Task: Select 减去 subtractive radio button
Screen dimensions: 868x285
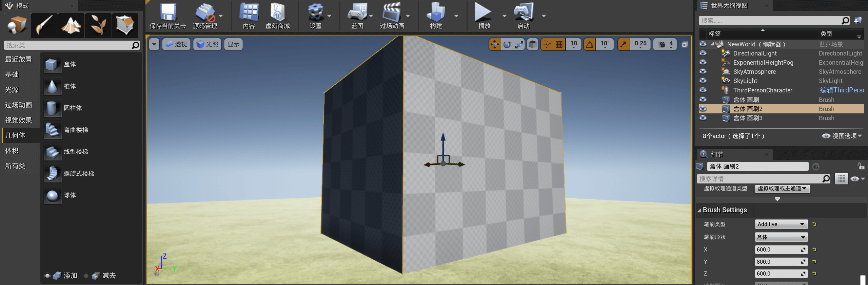Action: (86, 276)
